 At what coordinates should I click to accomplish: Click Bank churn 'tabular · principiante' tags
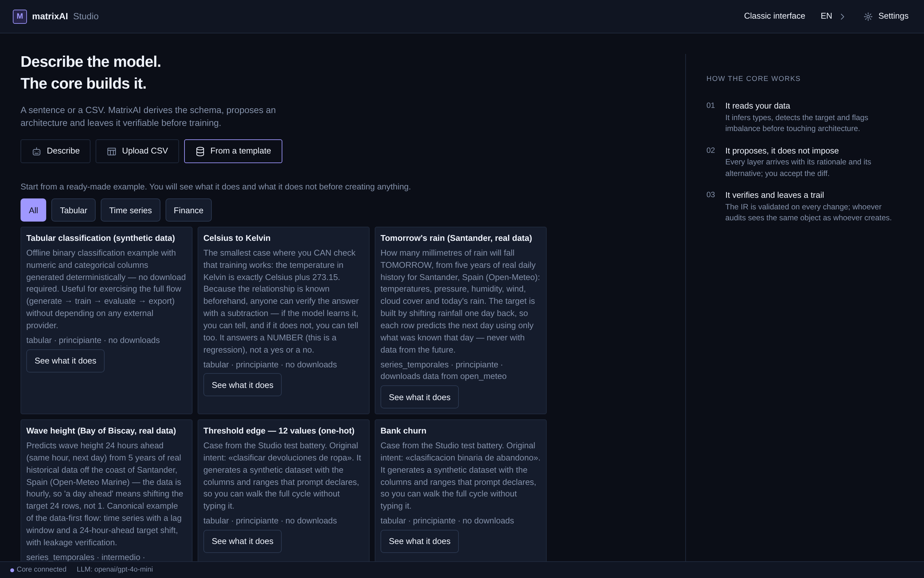447,521
